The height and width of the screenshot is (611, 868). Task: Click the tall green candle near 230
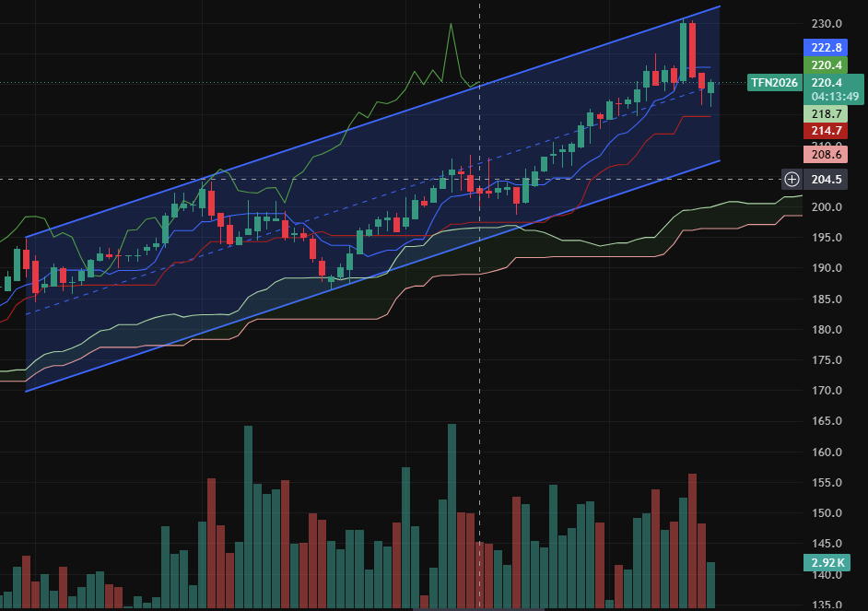[x=683, y=51]
